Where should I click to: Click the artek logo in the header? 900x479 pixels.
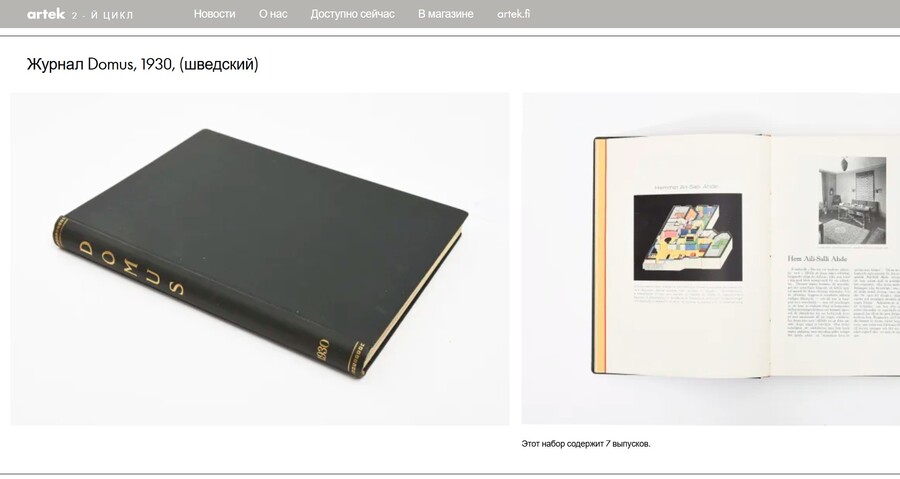(x=46, y=14)
